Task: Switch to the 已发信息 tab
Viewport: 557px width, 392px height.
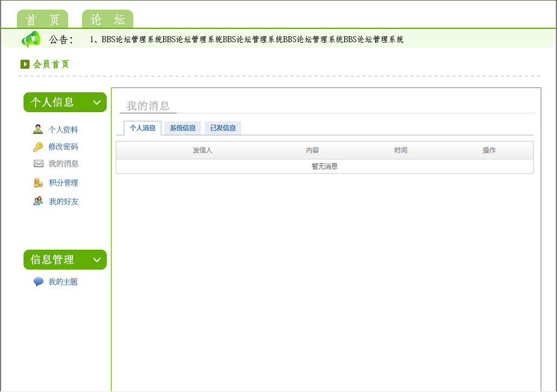Action: [x=222, y=128]
